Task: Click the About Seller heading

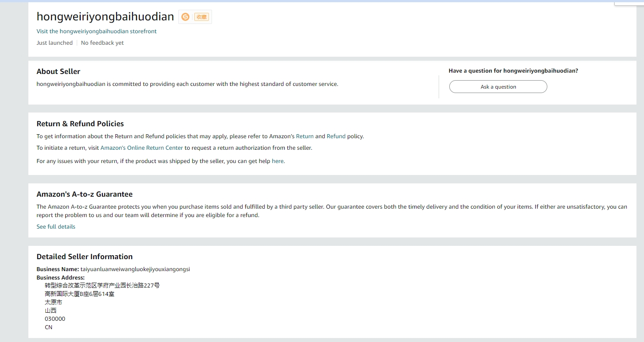Action: click(58, 71)
